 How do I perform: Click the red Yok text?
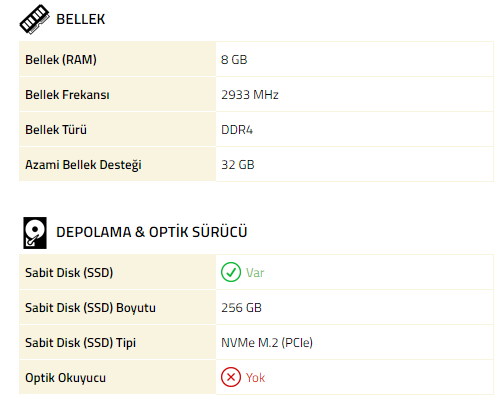(255, 378)
